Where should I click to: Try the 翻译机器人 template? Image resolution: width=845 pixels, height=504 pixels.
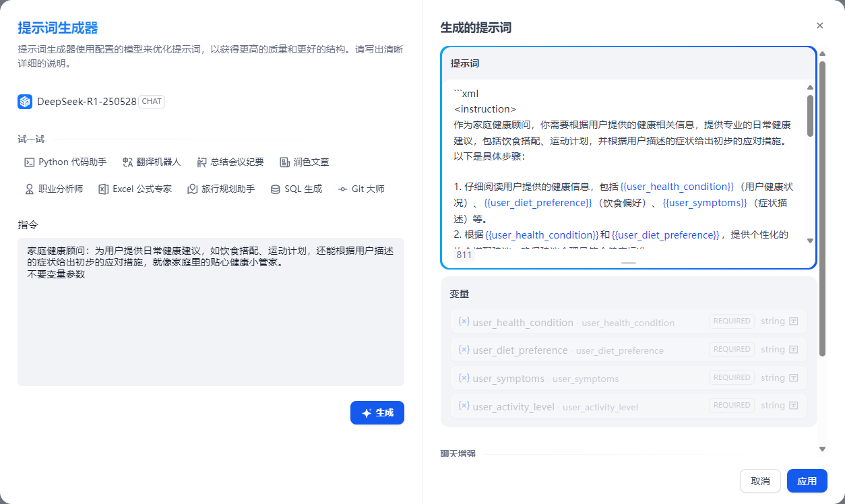[x=152, y=162]
